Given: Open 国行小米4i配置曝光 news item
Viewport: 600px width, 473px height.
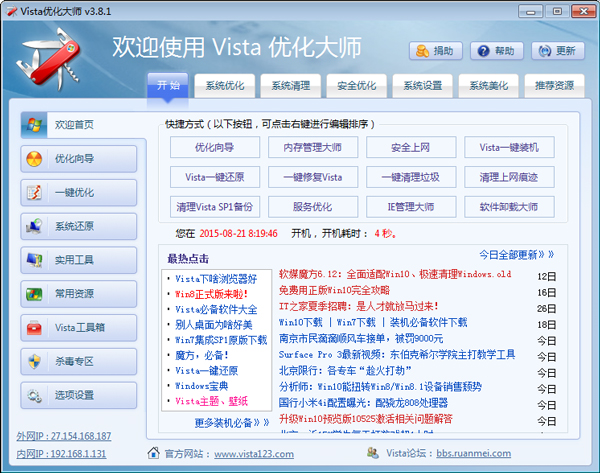Looking at the screenshot, I should tap(363, 403).
